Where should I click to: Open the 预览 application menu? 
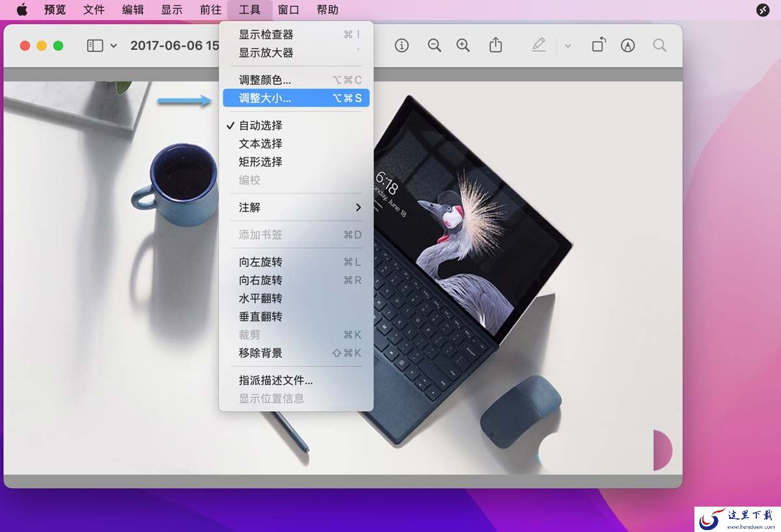55,10
